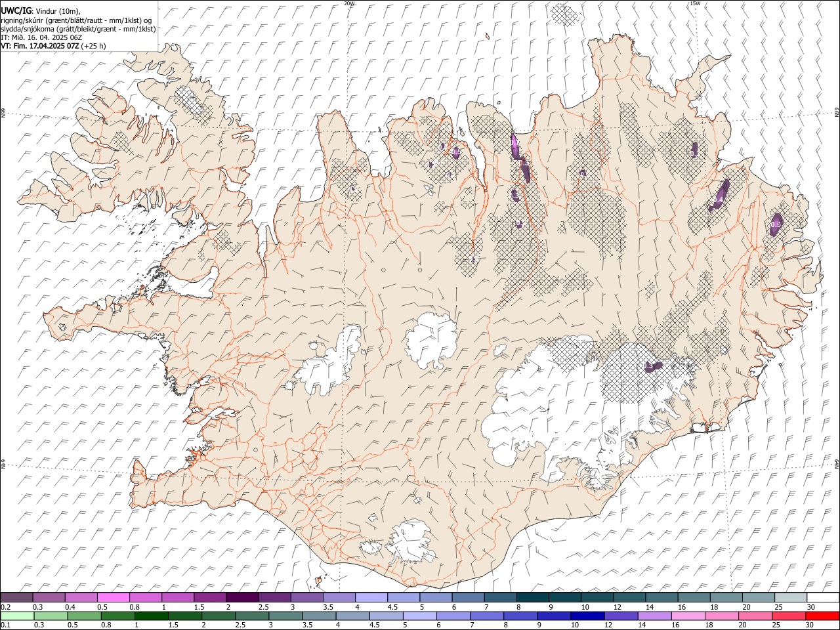This screenshot has width=840, height=630.
Task: Click the medium green 0.5 swatch, lower scale
Action: (x=85, y=616)
